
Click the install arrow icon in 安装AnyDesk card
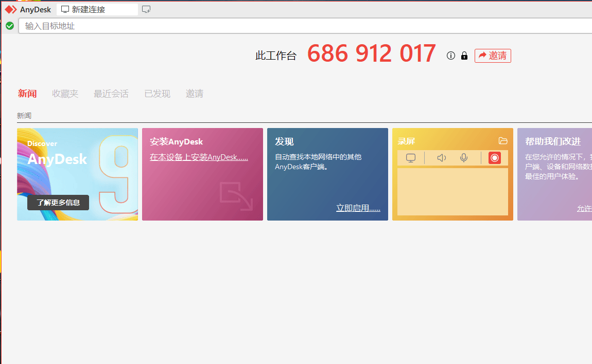(x=236, y=196)
